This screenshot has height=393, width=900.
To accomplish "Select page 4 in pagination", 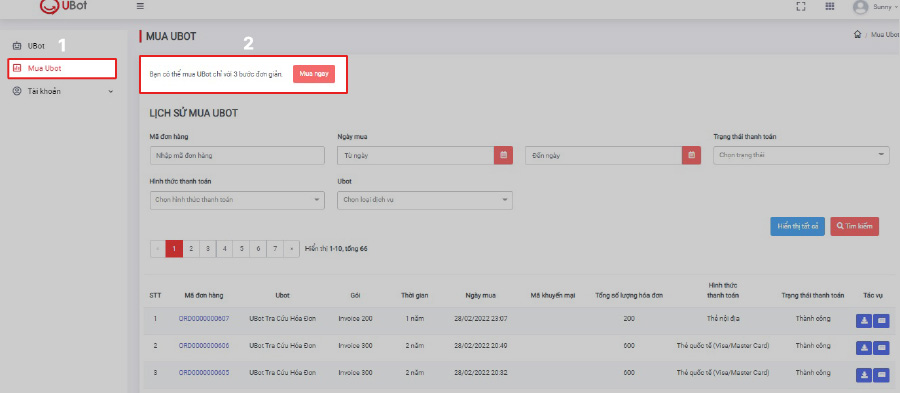I will 224,249.
